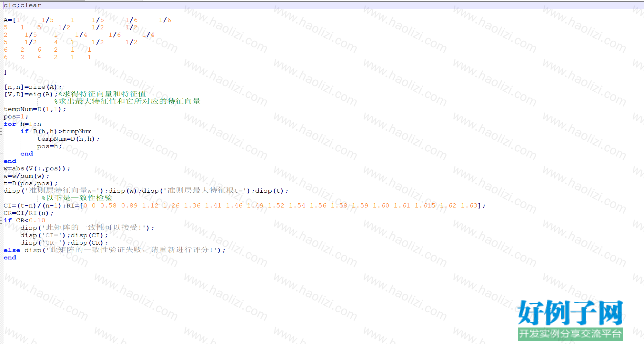Click the closing bracket ']' line
The height and width of the screenshot is (344, 644).
(x=5, y=72)
